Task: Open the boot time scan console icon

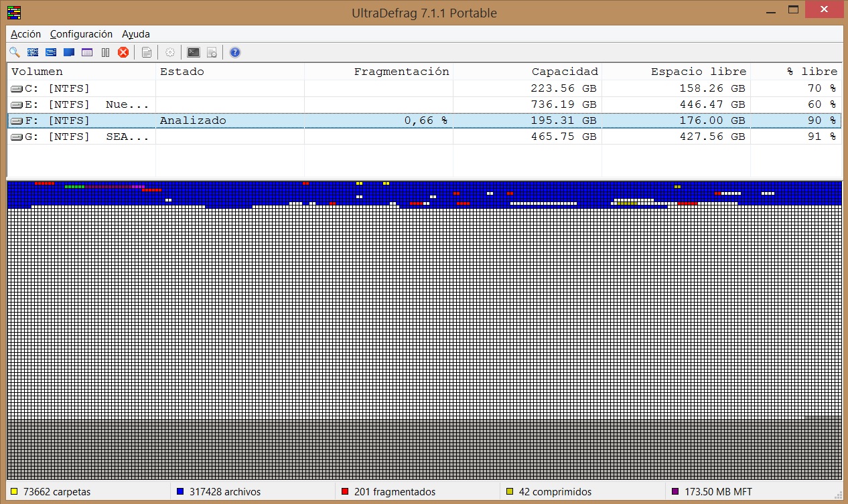Action: pyautogui.click(x=194, y=52)
